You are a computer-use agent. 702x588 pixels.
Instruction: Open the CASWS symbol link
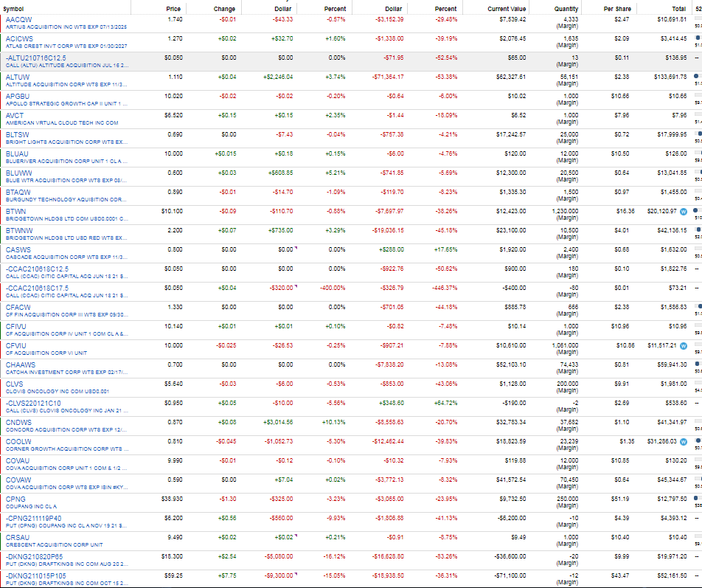pos(18,250)
